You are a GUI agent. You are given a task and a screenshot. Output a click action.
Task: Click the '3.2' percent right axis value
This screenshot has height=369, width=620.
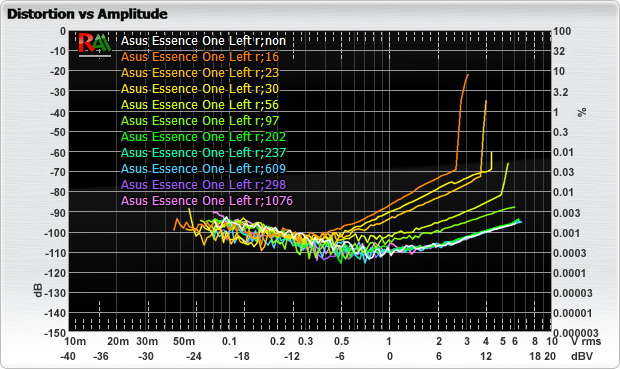pos(561,92)
